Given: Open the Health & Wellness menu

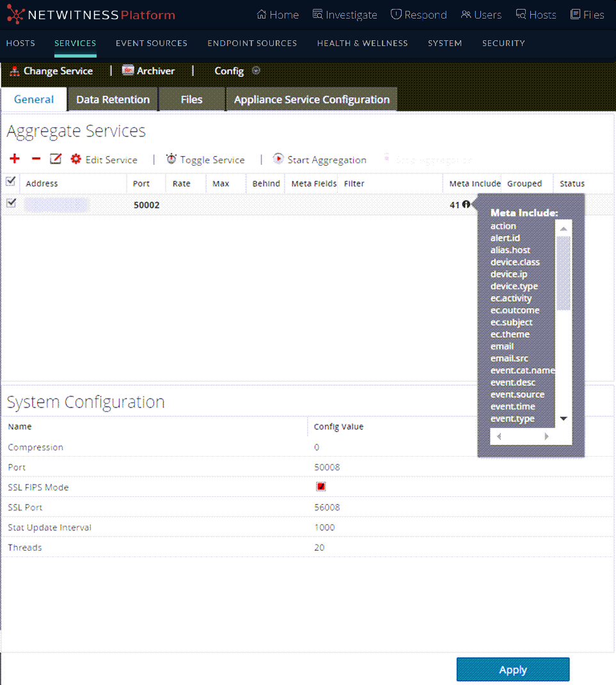Looking at the screenshot, I should [362, 43].
